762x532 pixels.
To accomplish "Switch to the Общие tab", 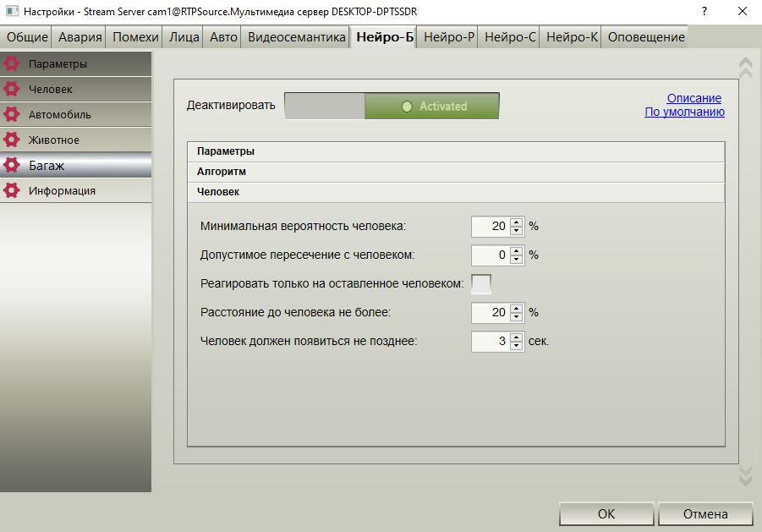I will click(27, 37).
